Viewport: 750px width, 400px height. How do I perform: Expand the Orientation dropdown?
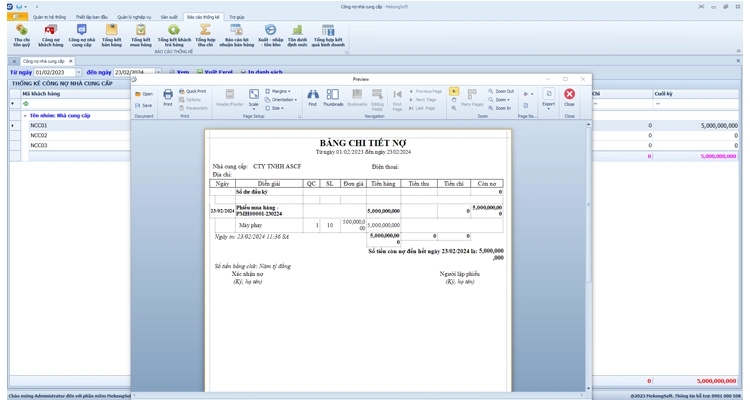282,99
